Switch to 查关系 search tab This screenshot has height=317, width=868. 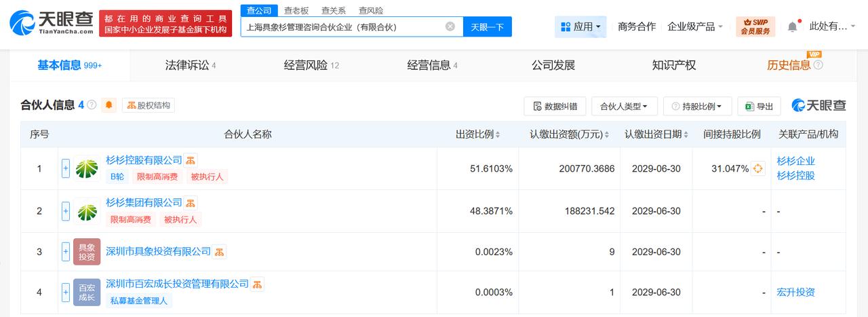(333, 11)
